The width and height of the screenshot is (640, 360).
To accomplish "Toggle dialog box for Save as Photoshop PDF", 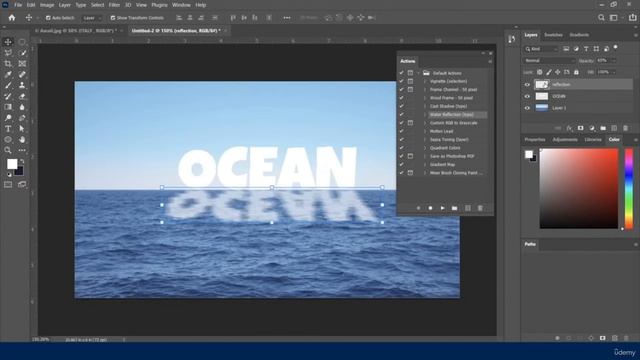I will tap(410, 156).
